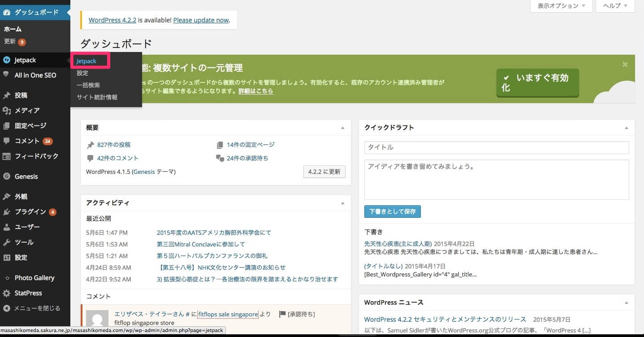The height and width of the screenshot is (337, 644).
Task: Click the page icon beside 固定ページ
Action: coord(7,126)
